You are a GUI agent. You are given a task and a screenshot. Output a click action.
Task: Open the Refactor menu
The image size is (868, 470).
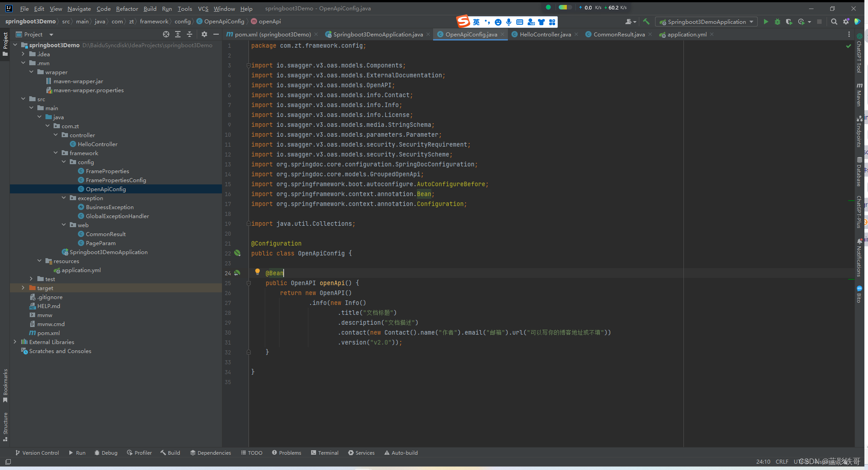[x=127, y=9]
